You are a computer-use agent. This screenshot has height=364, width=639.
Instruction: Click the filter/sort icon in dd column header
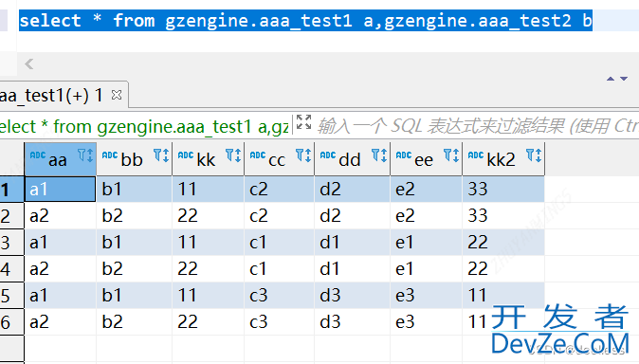pos(379,155)
